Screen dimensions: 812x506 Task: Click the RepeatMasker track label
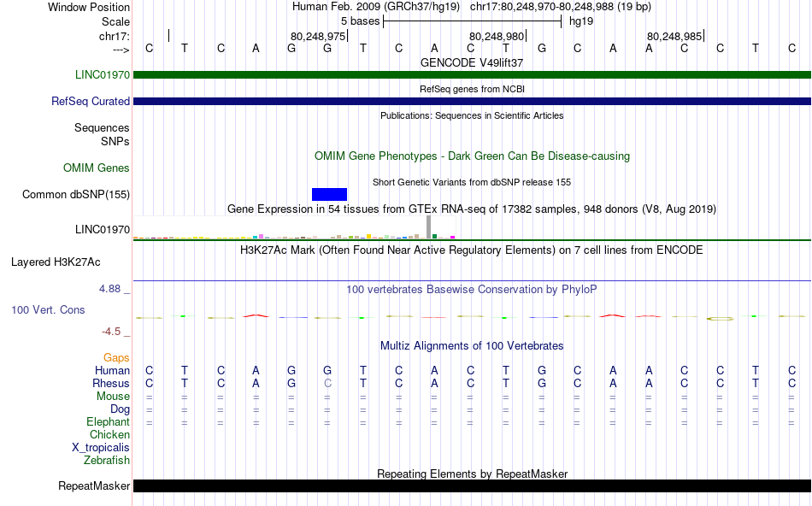(x=94, y=485)
